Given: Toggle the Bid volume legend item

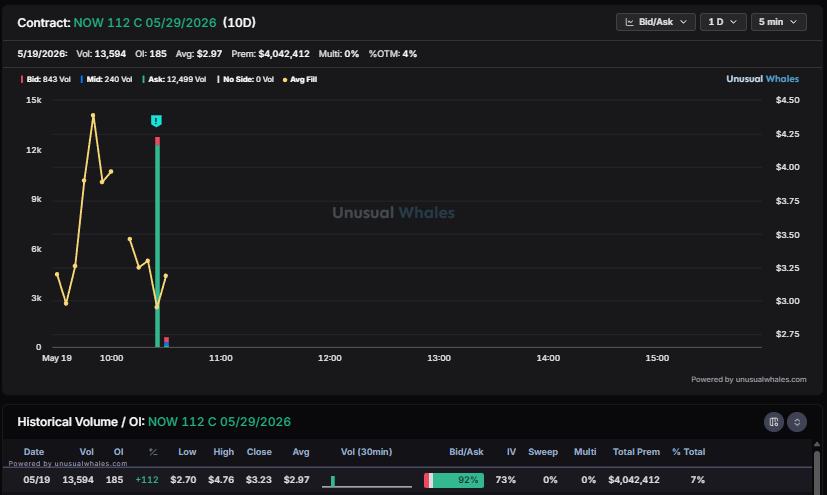Looking at the screenshot, I should click(x=46, y=80).
